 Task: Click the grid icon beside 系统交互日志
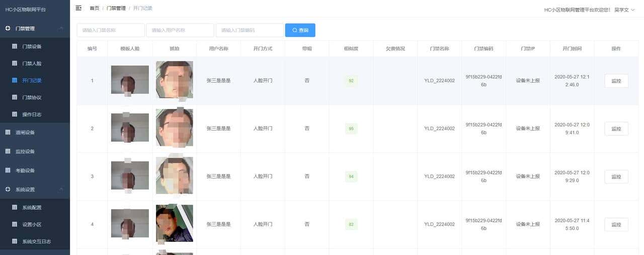tap(15, 241)
